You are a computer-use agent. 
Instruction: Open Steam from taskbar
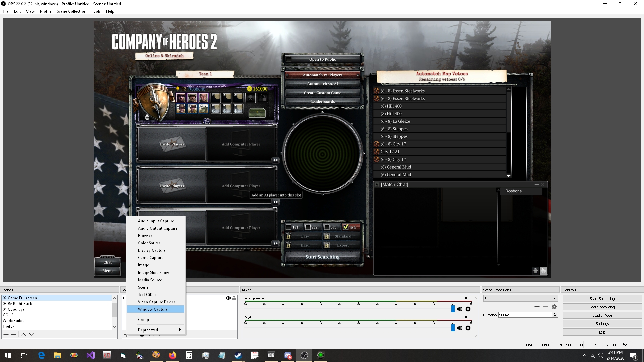tap(238, 355)
